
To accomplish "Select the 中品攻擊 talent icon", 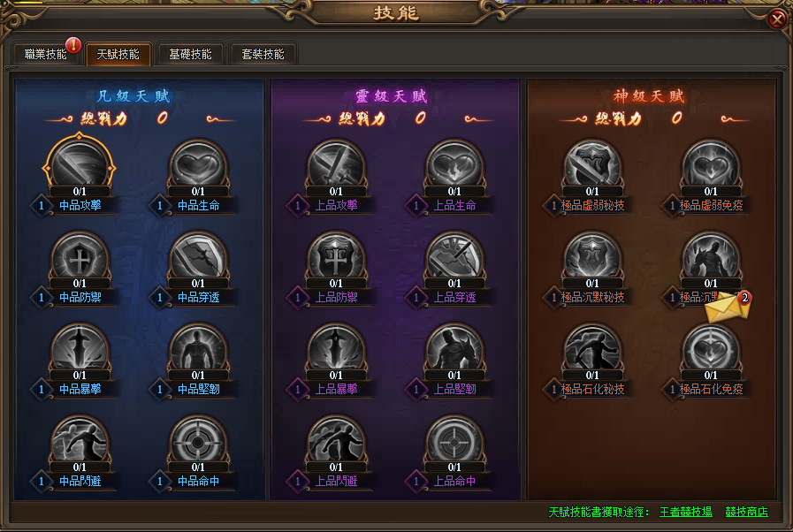I will click(x=80, y=165).
